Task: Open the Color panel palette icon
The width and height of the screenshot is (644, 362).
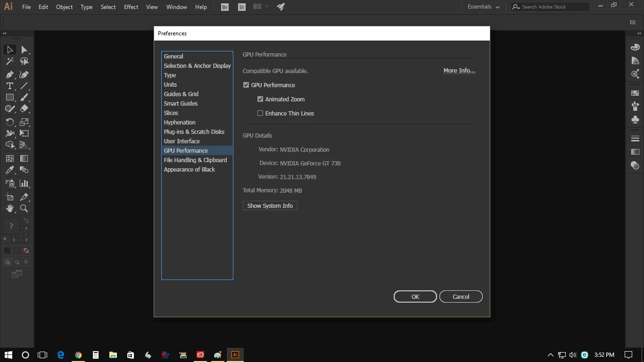Action: [x=635, y=47]
